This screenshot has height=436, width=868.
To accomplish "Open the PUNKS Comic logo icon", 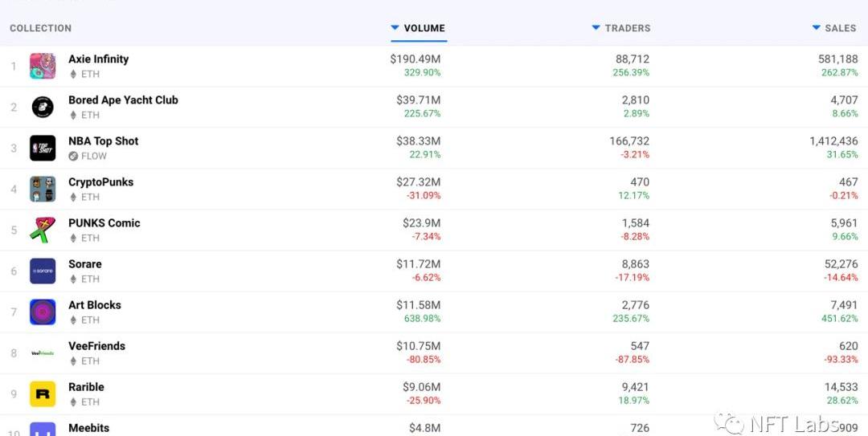I will [43, 230].
